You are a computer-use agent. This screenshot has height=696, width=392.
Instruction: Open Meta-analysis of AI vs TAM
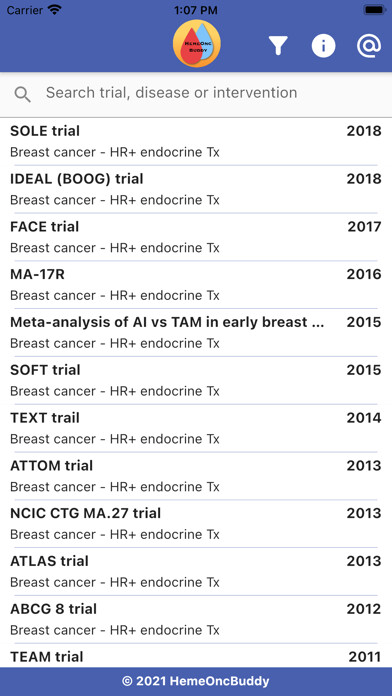pos(196,333)
